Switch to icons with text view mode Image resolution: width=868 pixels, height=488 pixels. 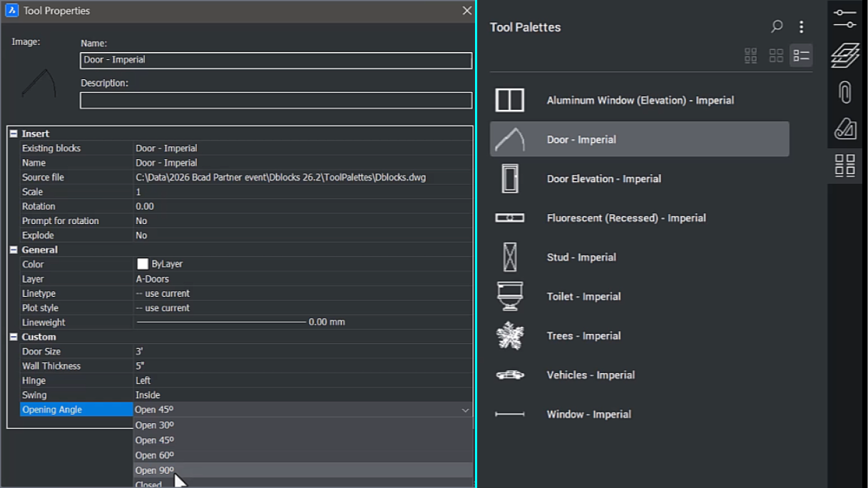[750, 55]
